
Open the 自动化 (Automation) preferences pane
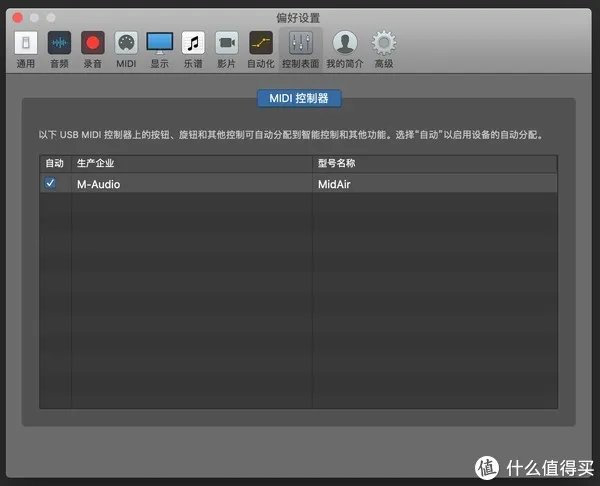pos(261,50)
